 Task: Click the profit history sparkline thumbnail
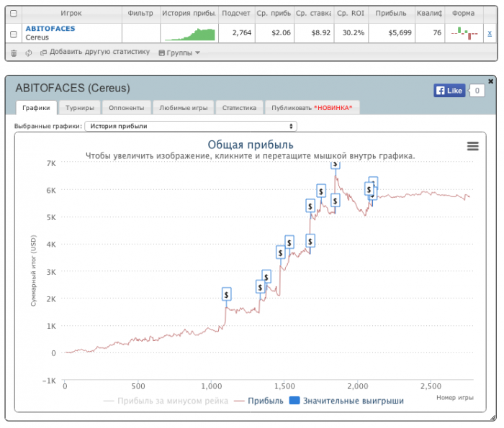[x=189, y=33]
